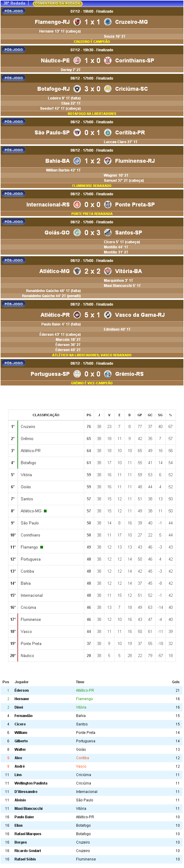Click the Vasco da Gama-RJ crest

[x=108, y=315]
